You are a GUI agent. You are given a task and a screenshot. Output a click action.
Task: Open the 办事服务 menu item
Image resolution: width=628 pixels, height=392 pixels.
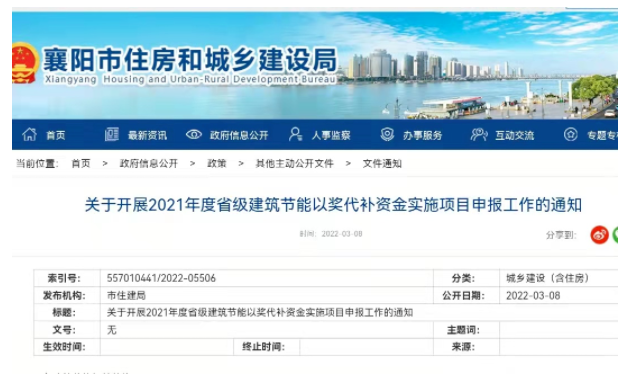[x=423, y=135]
